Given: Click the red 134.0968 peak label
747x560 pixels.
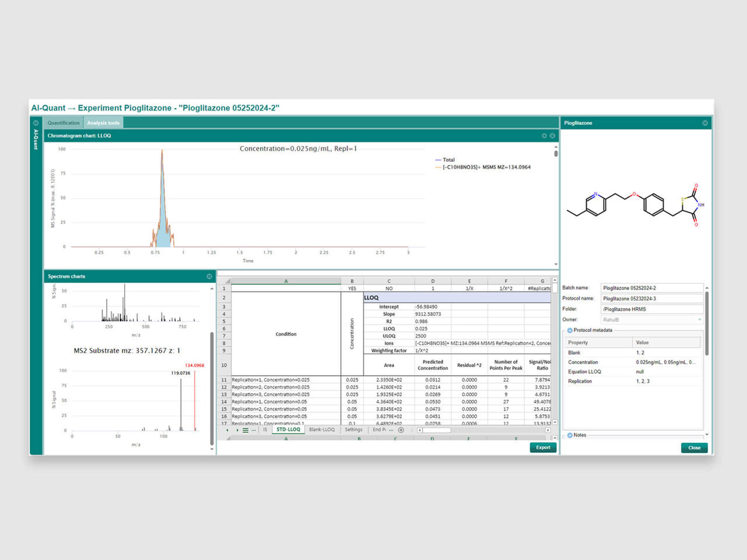Looking at the screenshot, I should (195, 365).
